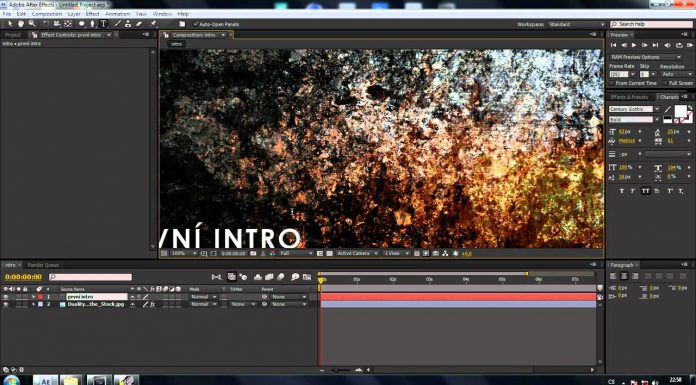This screenshot has width=696, height=385.
Task: Open the Composition menu
Action: click(47, 14)
